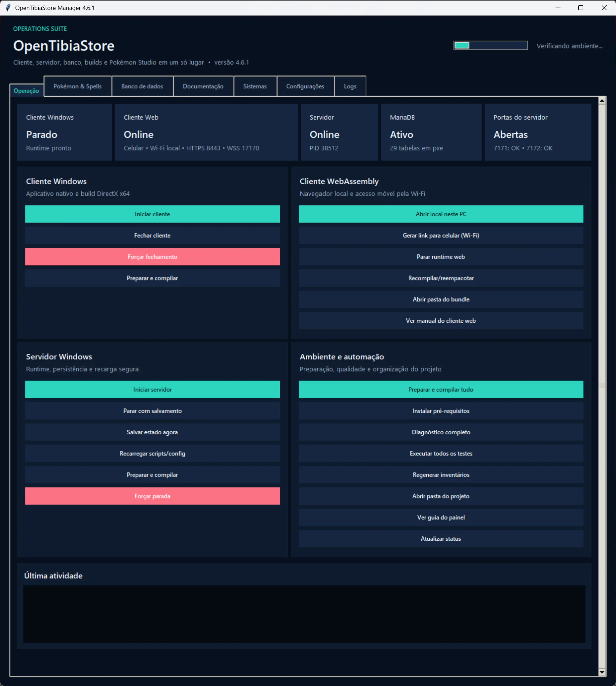Image resolution: width=616 pixels, height=686 pixels.
Task: Click the scrollbar down arrow
Action: [602, 672]
